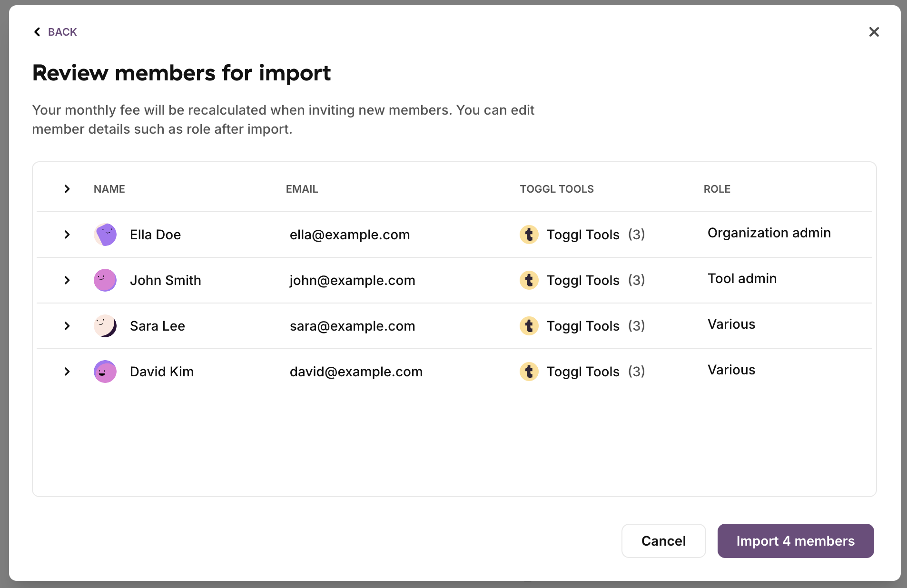Click Sara Lee's avatar icon
This screenshot has width=907, height=588.
click(x=105, y=326)
